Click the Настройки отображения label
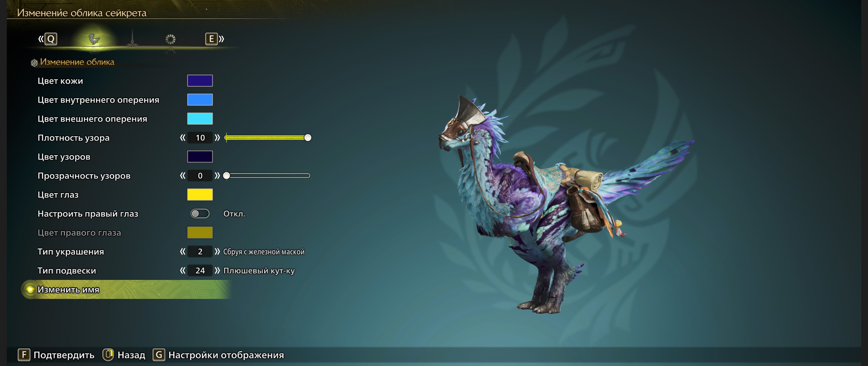This screenshot has width=868, height=366. 226,355
